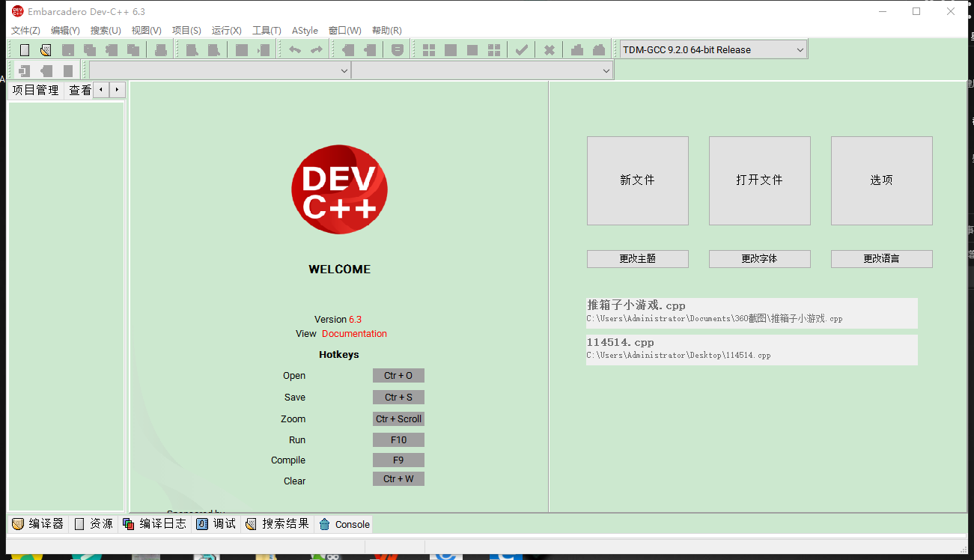Click left scroll arrow of side panel tabs
The height and width of the screenshot is (560, 974).
(102, 90)
